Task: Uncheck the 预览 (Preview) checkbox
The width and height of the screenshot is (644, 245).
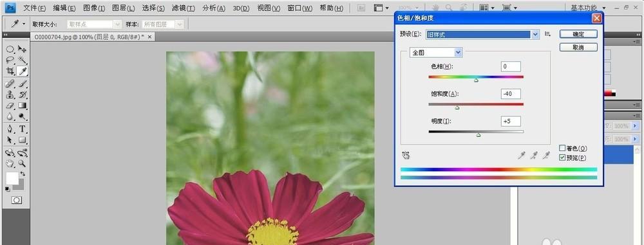Action: (562, 158)
